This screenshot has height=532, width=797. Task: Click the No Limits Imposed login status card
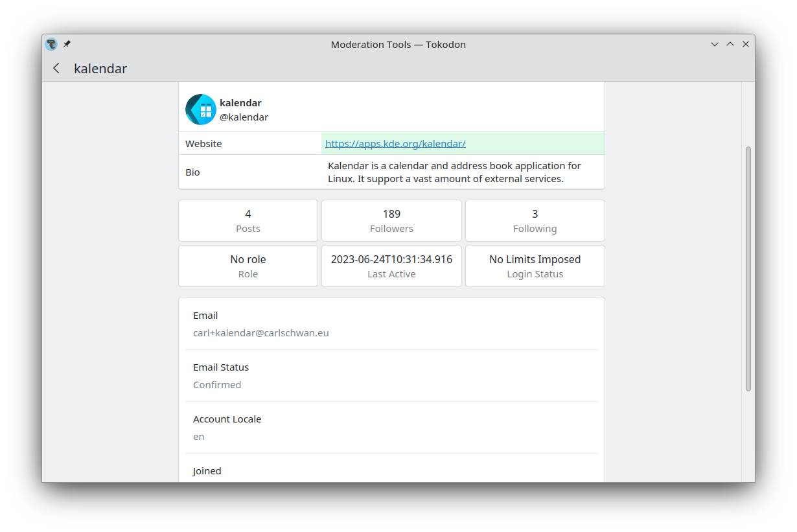tap(535, 266)
